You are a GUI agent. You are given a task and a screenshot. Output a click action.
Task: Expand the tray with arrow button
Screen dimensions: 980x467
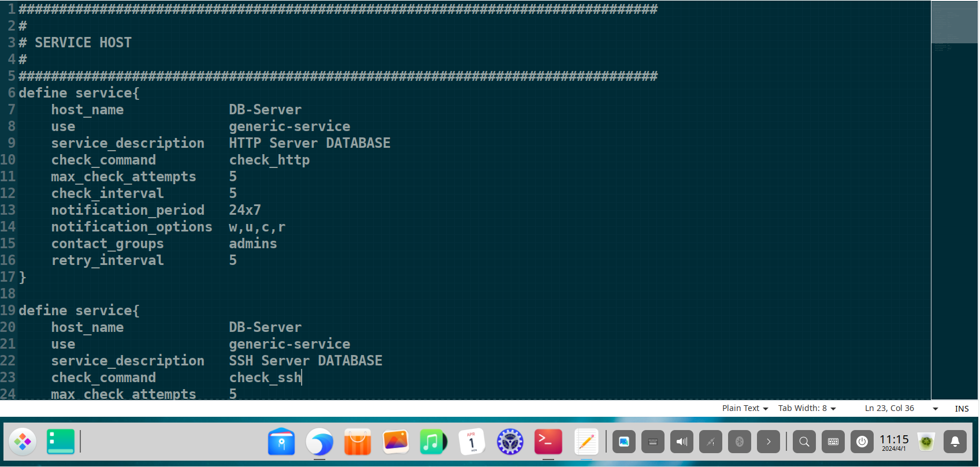[x=768, y=442]
